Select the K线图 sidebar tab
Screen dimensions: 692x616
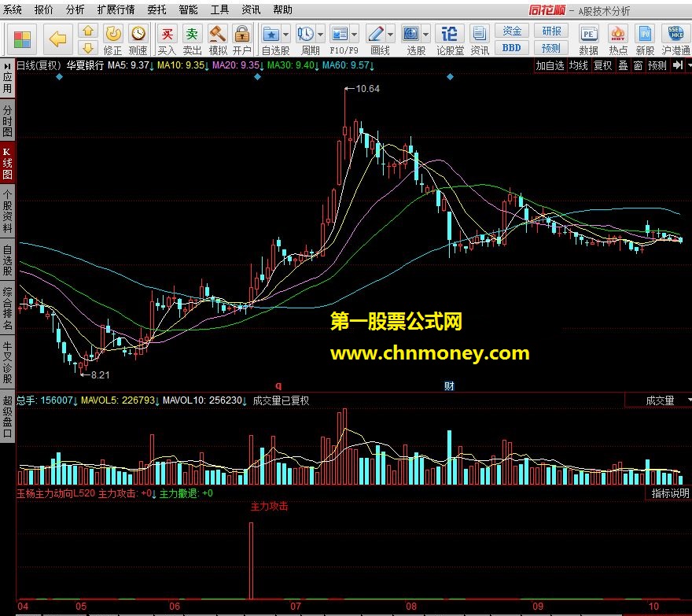[8, 163]
